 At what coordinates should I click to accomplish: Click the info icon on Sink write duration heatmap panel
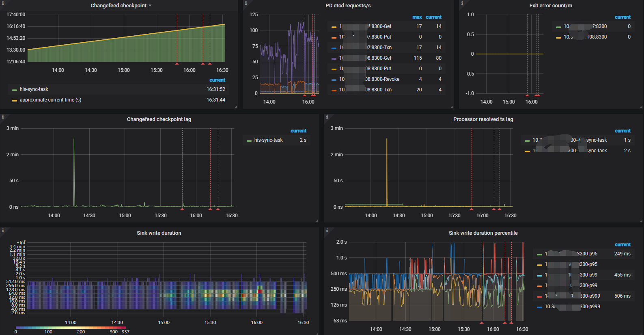point(2,230)
